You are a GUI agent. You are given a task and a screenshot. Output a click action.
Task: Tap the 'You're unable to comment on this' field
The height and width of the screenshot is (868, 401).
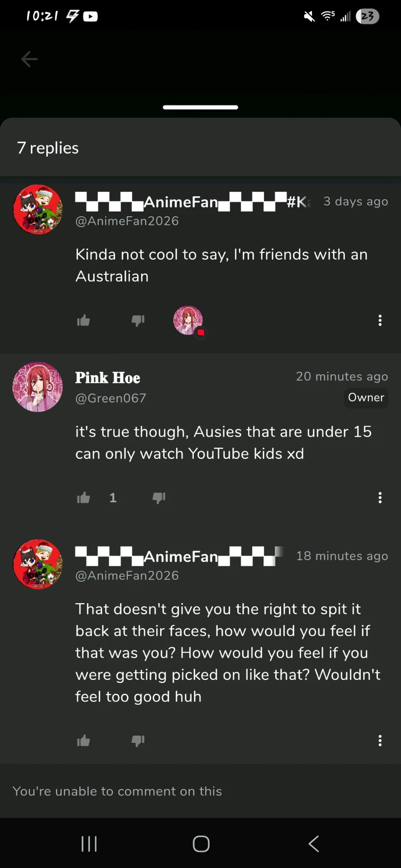tap(200, 791)
